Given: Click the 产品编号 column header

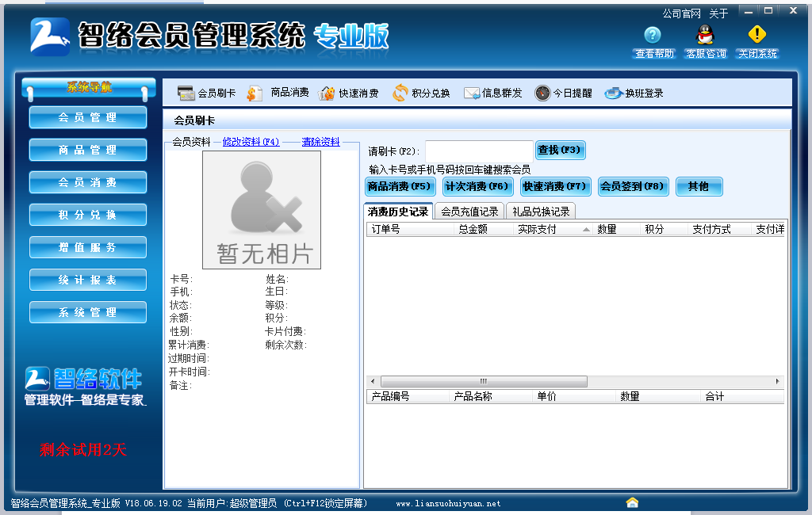Looking at the screenshot, I should point(408,396).
